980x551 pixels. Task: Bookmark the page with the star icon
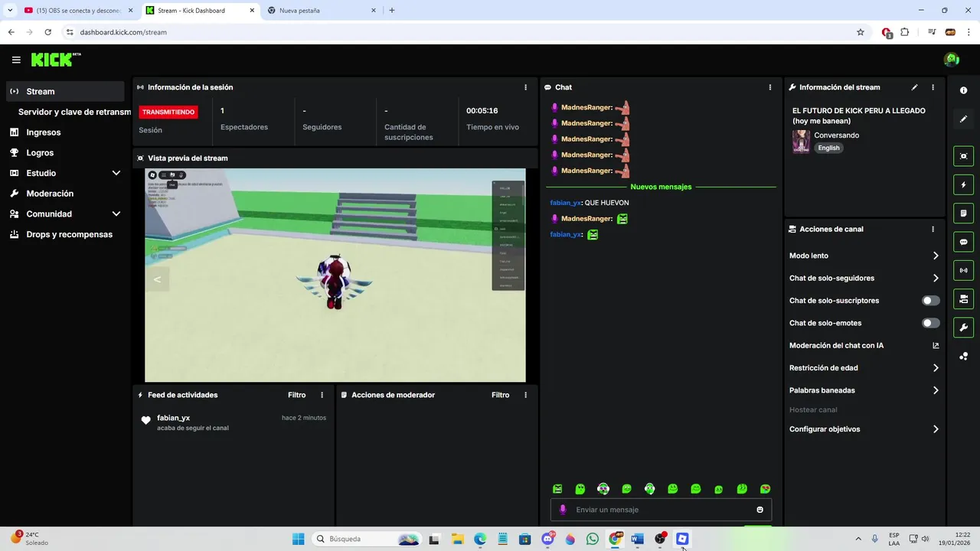[861, 32]
